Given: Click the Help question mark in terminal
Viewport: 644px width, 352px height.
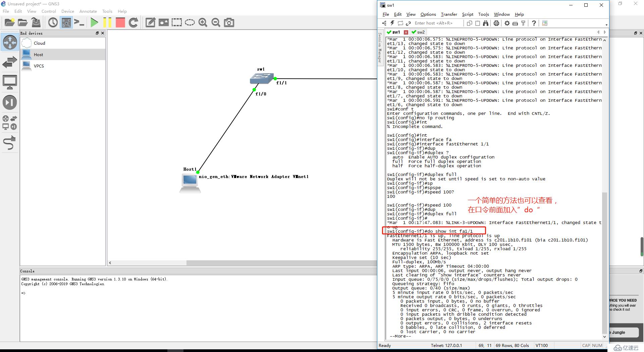Looking at the screenshot, I should click(x=534, y=23).
